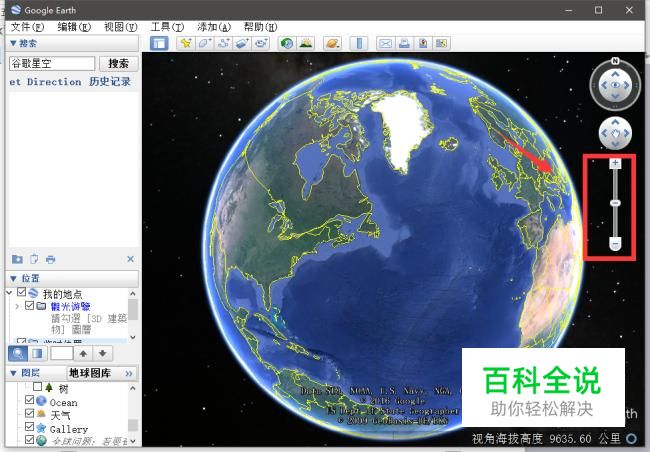Add folder icon below search results
Screen dimensions: 650x452
click(17, 260)
